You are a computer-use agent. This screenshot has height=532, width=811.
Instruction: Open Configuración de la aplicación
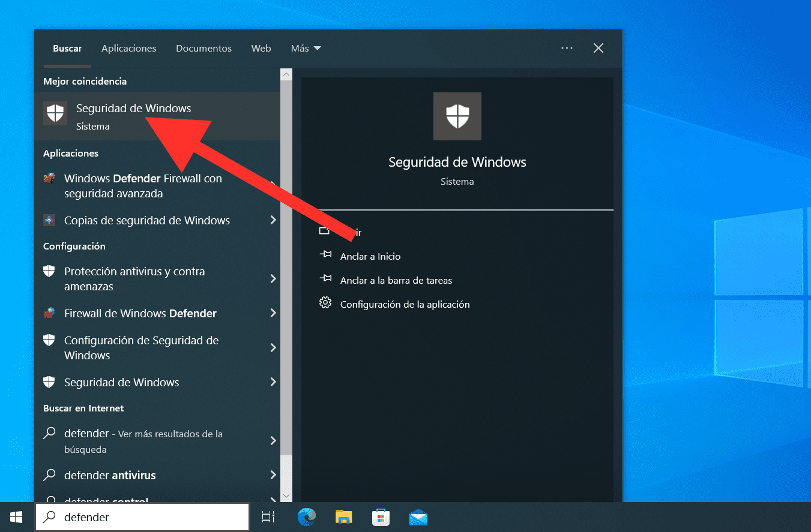click(405, 304)
